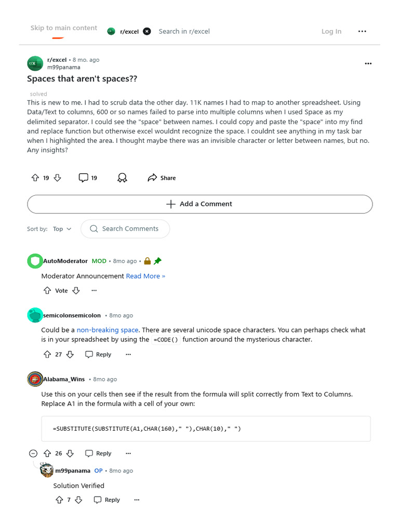Open the post overflow menu
Viewport: 399px width, 532px height.
368,63
